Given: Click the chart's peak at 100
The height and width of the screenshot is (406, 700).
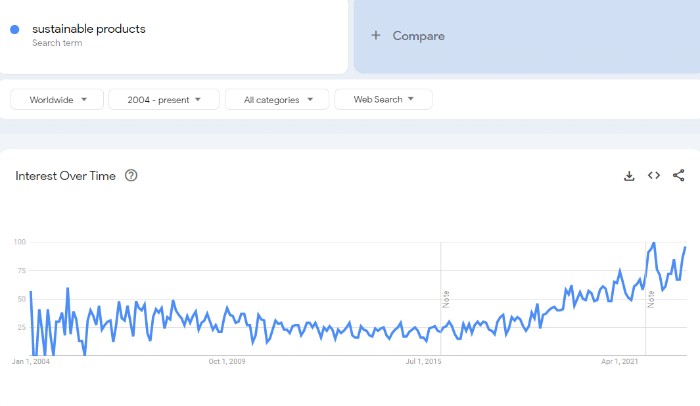Looking at the screenshot, I should [653, 243].
